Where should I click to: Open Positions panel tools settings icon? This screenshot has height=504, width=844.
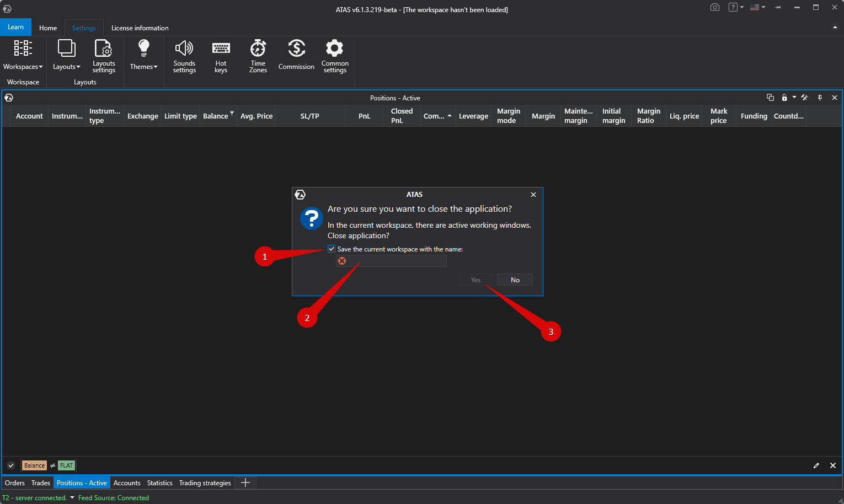(805, 98)
